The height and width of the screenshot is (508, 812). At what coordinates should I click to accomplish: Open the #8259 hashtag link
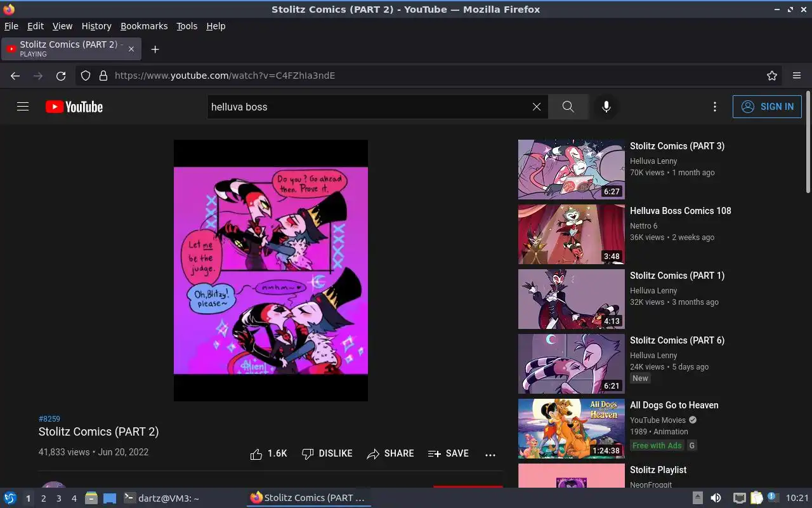point(49,419)
